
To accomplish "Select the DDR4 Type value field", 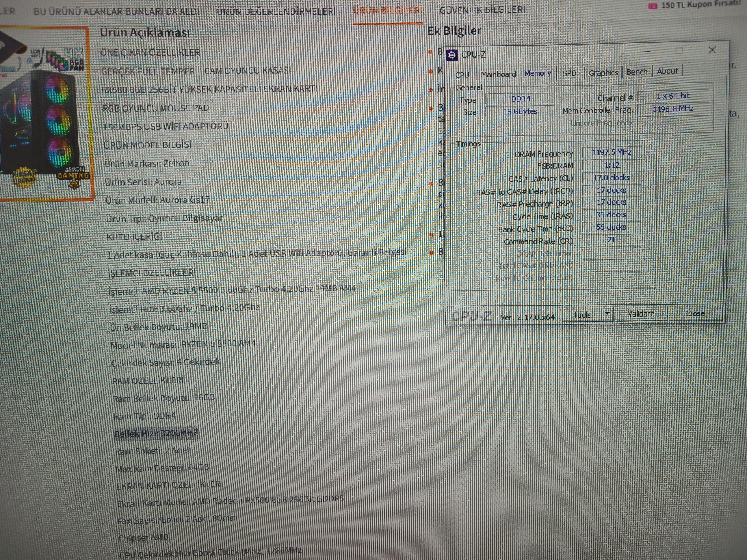I will click(520, 99).
